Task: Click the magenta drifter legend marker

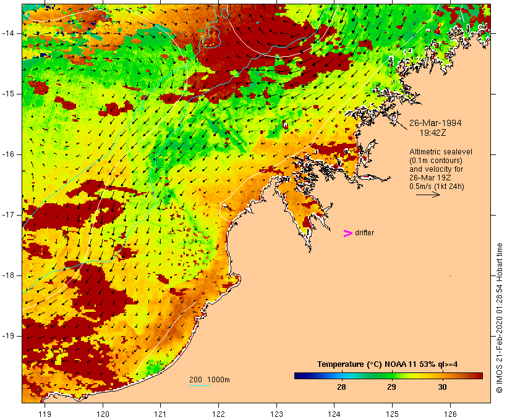Action: [x=347, y=233]
